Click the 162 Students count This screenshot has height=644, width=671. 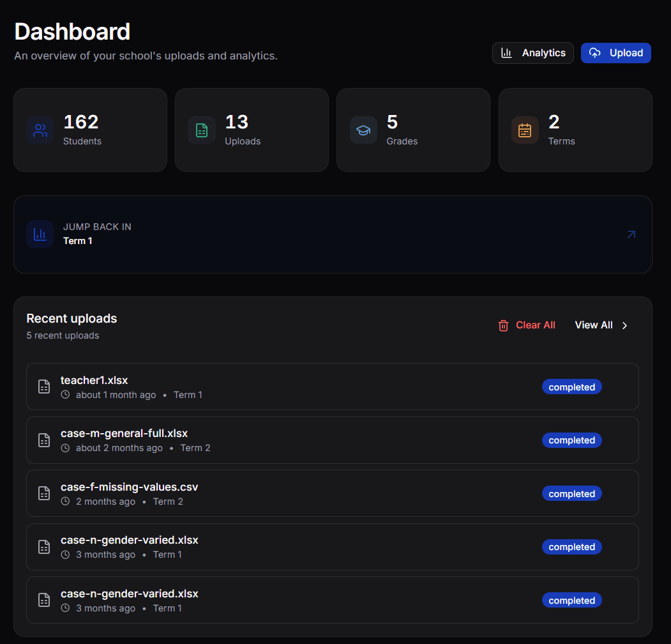point(81,122)
